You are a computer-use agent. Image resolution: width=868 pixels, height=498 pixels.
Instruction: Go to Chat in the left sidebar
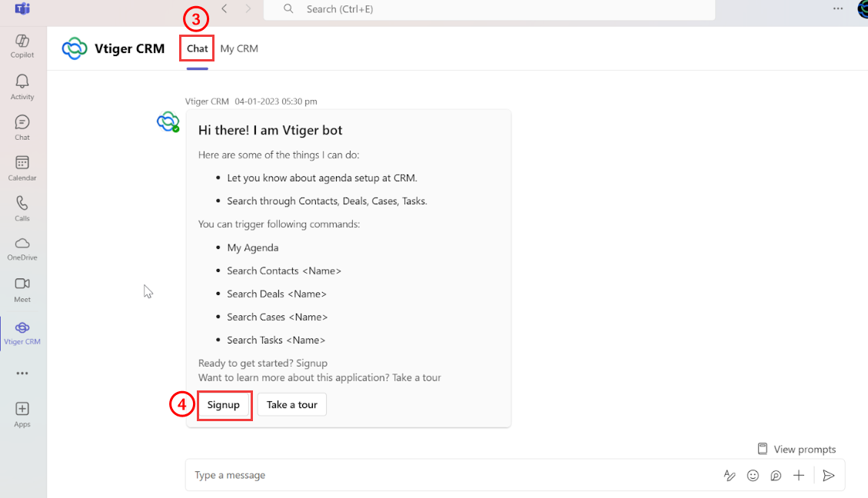(x=22, y=128)
